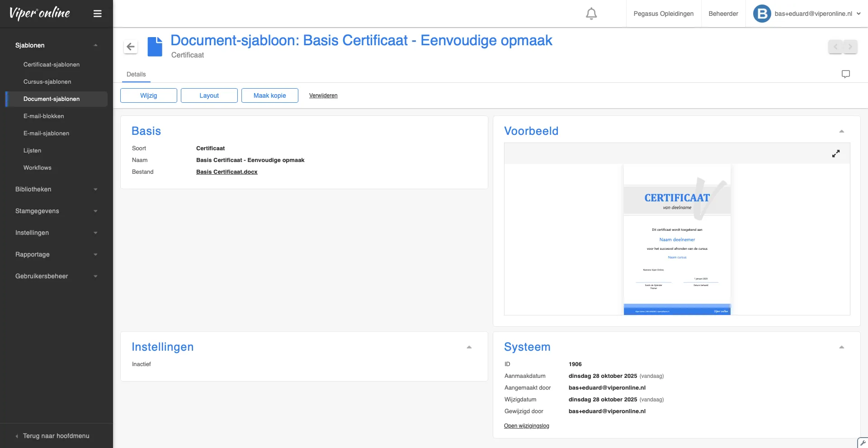Screen dimensions: 868x448
Task: Open the user account dropdown
Action: click(x=858, y=14)
